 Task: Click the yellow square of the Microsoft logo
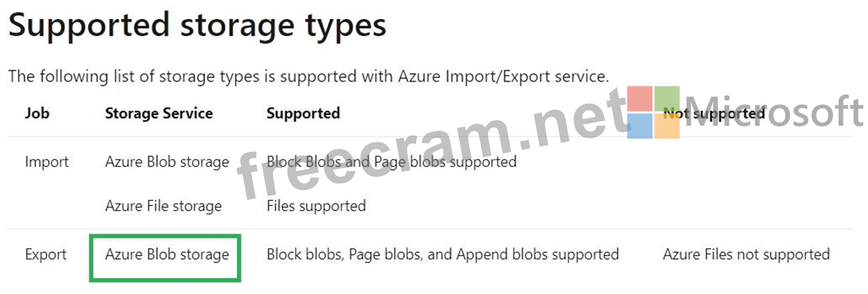(667, 126)
